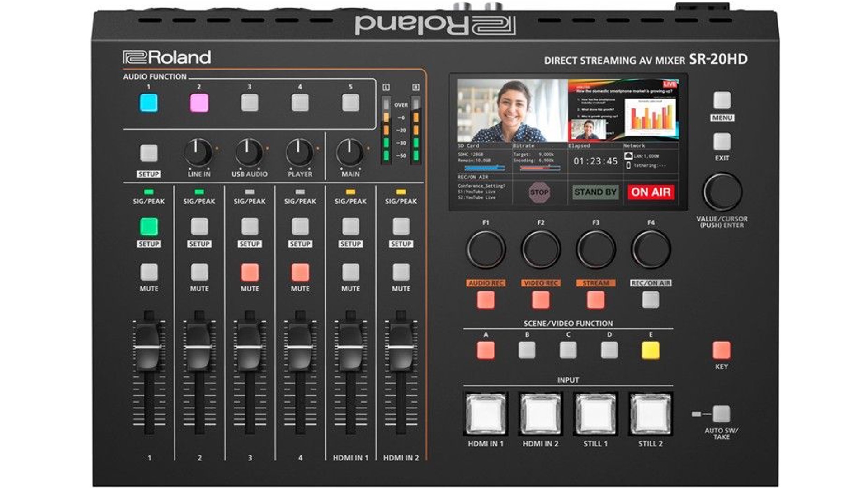Tap the bar chart slide preview on display

point(623,111)
